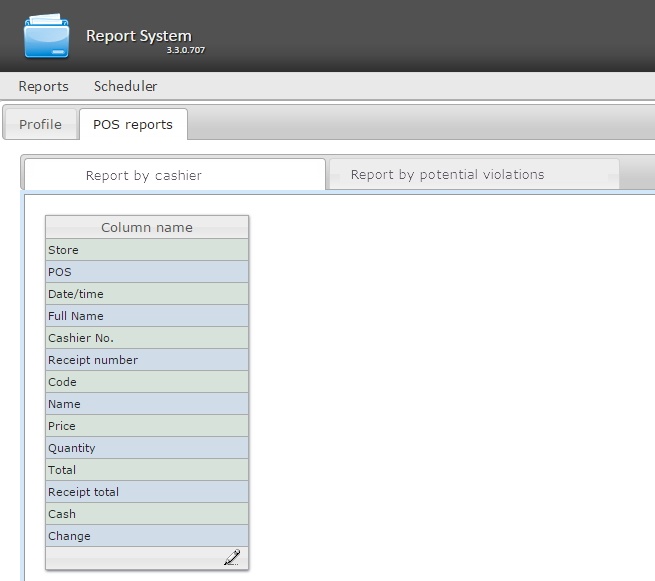Switch to the Profile tab
Viewport: 655px width, 581px height.
coord(40,125)
